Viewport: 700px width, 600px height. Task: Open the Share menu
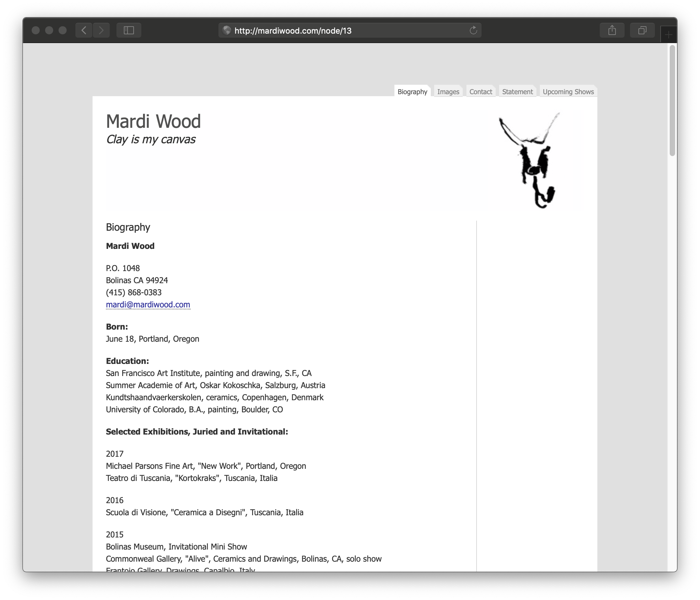[x=612, y=30]
